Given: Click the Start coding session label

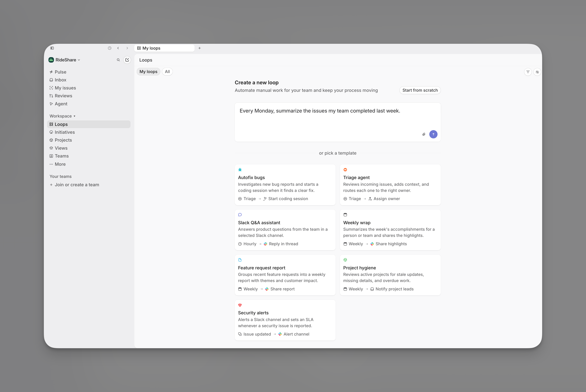Looking at the screenshot, I should (x=288, y=199).
